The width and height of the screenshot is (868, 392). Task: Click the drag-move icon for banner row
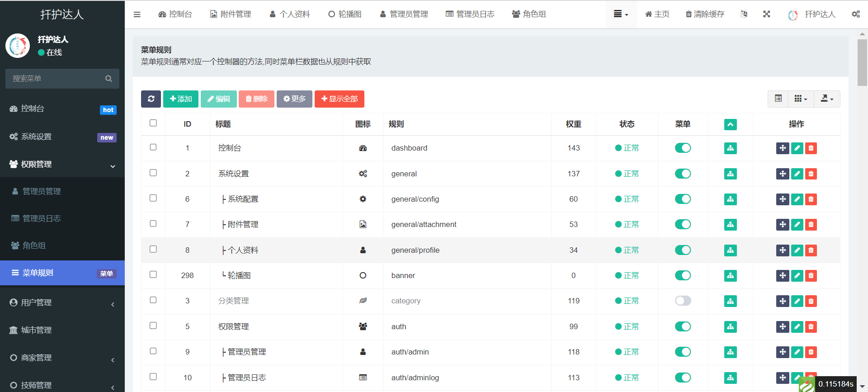(x=783, y=276)
